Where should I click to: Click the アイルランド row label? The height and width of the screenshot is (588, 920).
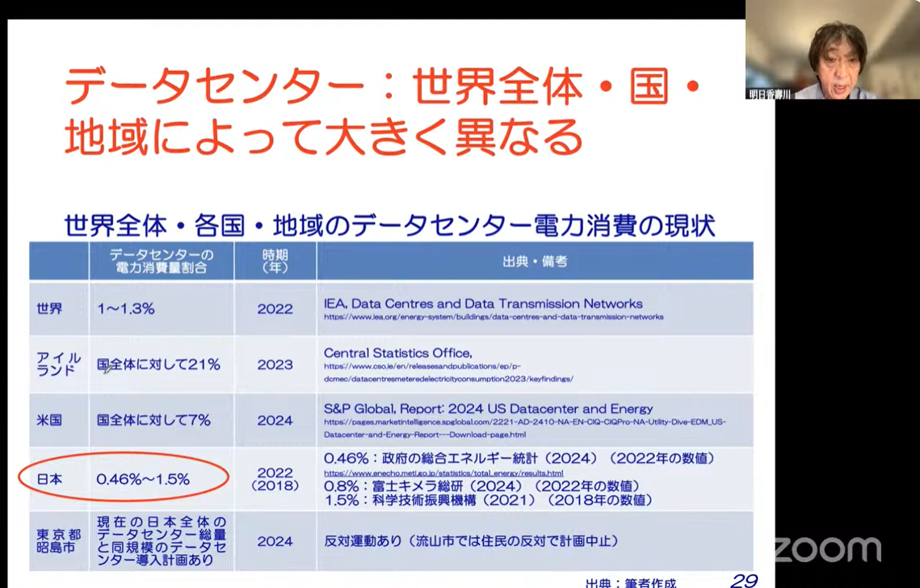[x=57, y=364]
